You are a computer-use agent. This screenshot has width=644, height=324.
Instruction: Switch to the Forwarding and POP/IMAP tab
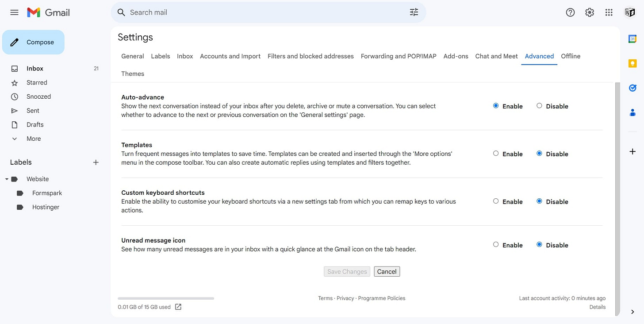tap(398, 56)
